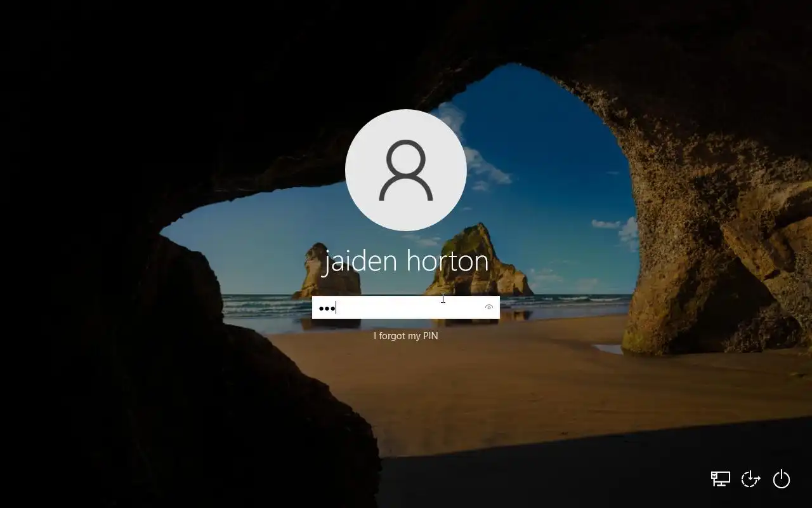Open the power options icon

[782, 478]
